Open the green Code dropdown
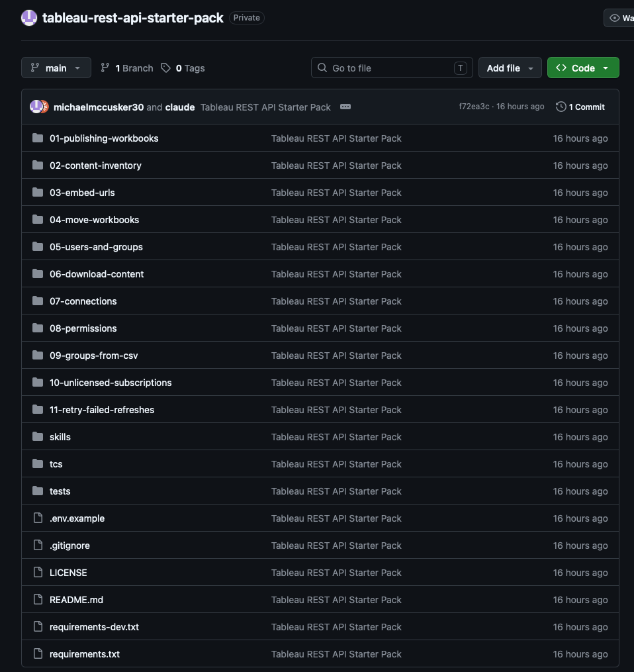634x672 pixels. click(x=583, y=68)
